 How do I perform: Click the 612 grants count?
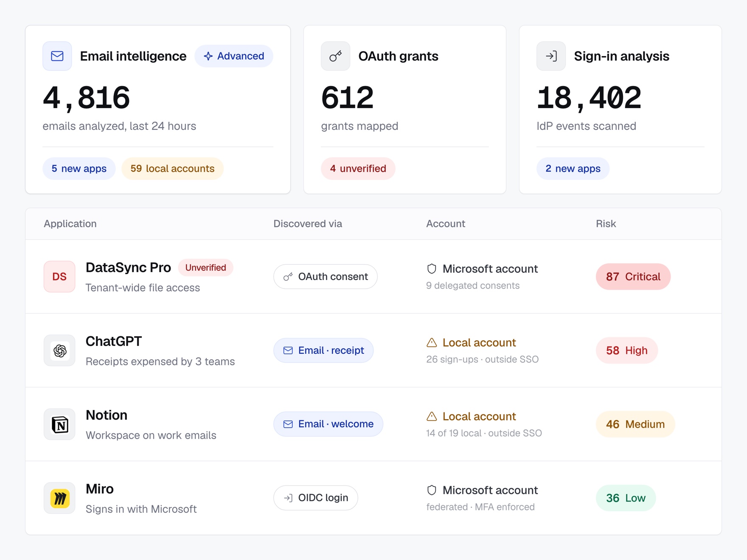[x=348, y=98]
